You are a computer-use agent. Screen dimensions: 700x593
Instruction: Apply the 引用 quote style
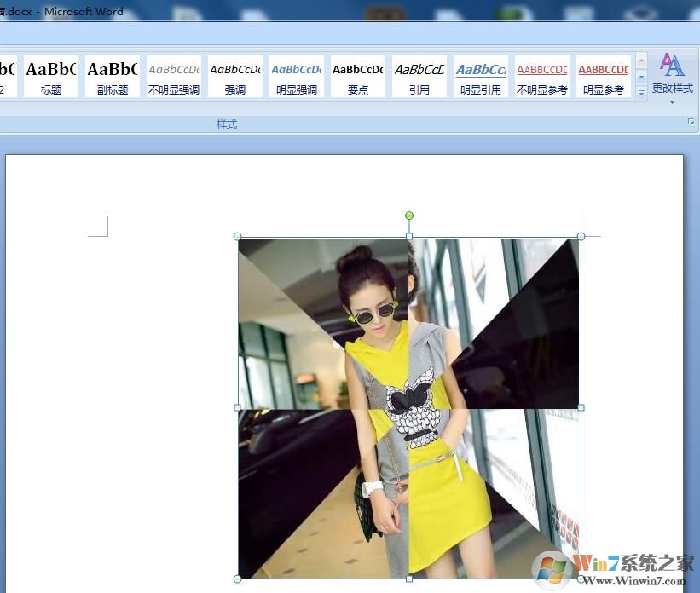[419, 75]
